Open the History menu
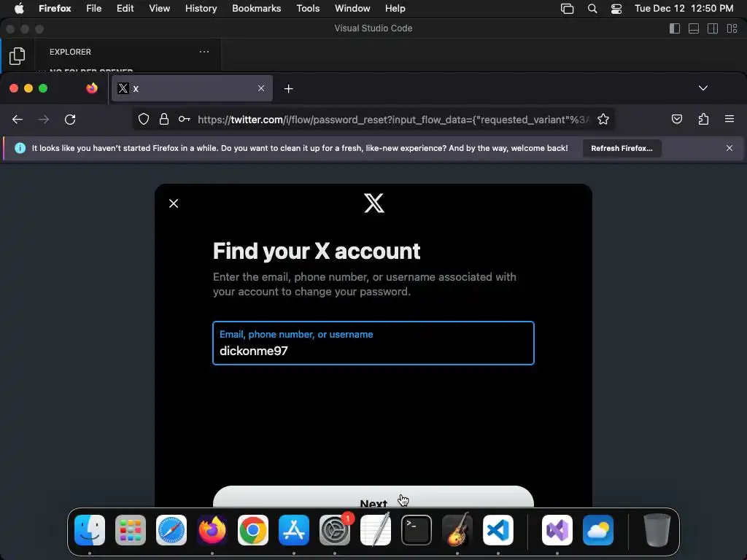 201,8
